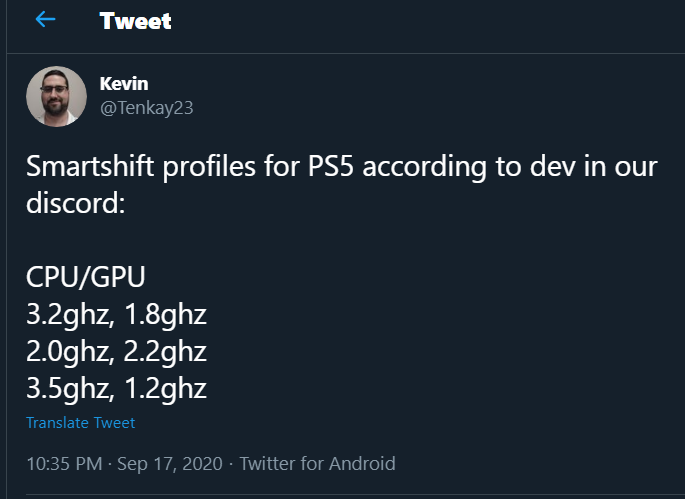Image resolution: width=685 pixels, height=499 pixels.
Task: Open the Kevin display name link
Action: [124, 83]
